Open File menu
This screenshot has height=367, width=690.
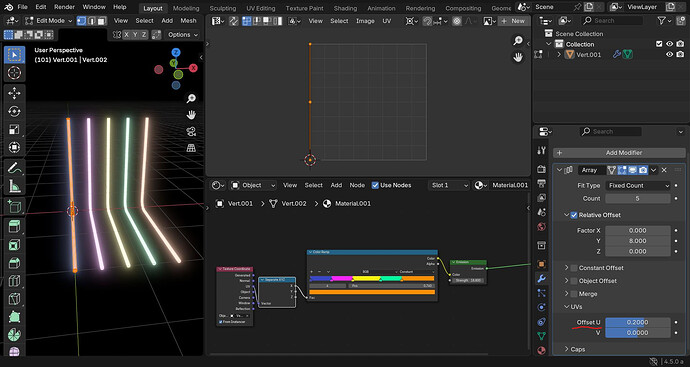coord(22,7)
